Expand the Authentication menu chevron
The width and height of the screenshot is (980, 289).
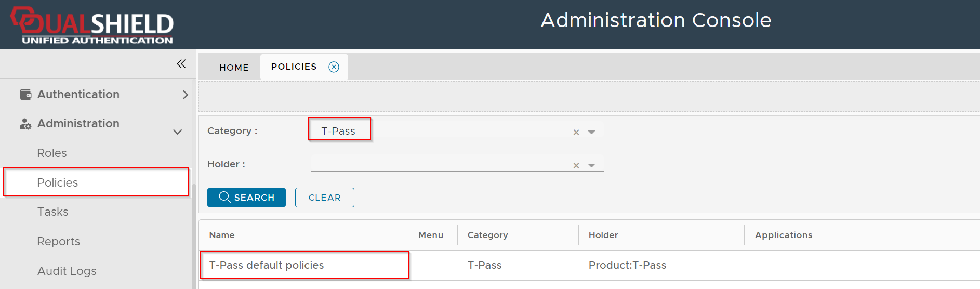click(185, 95)
